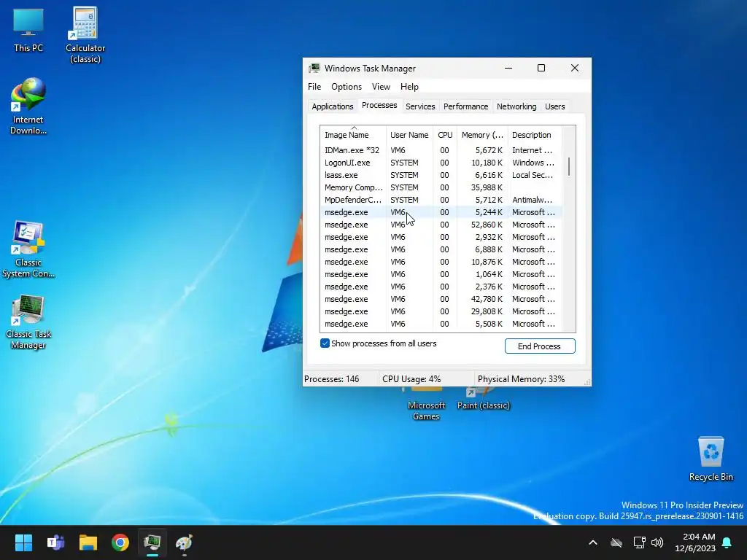Viewport: 747px width, 560px height.
Task: Open the notifications bell icon
Action: point(727,542)
